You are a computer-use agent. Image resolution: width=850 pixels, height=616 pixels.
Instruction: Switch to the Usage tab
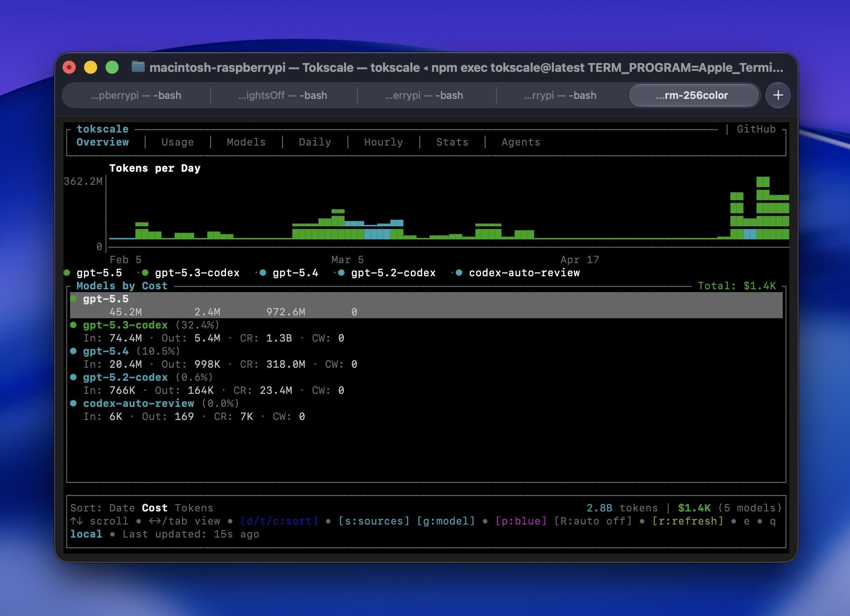(177, 142)
